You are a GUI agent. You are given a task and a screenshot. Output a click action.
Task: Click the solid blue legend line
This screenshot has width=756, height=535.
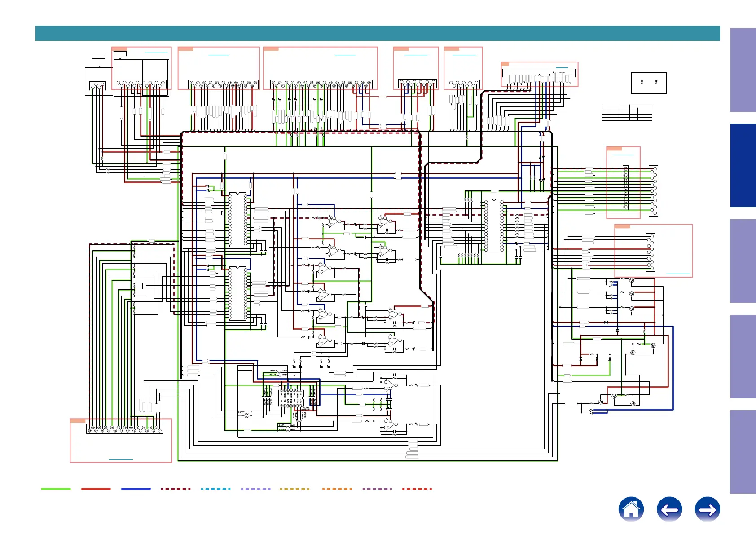click(x=136, y=489)
